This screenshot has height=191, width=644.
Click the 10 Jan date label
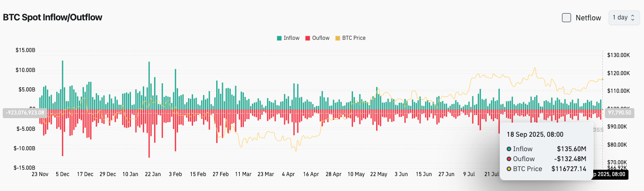coord(130,174)
